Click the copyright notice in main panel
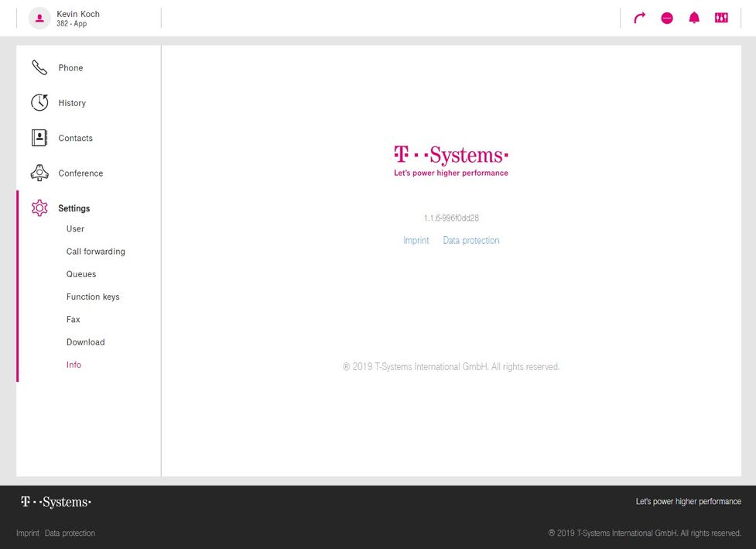This screenshot has height=549, width=756. tap(451, 366)
